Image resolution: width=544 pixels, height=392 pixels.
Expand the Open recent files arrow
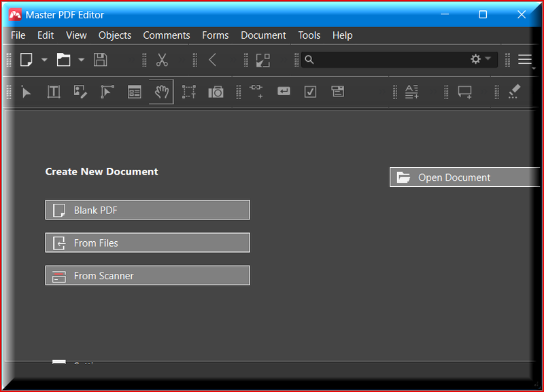[81, 60]
